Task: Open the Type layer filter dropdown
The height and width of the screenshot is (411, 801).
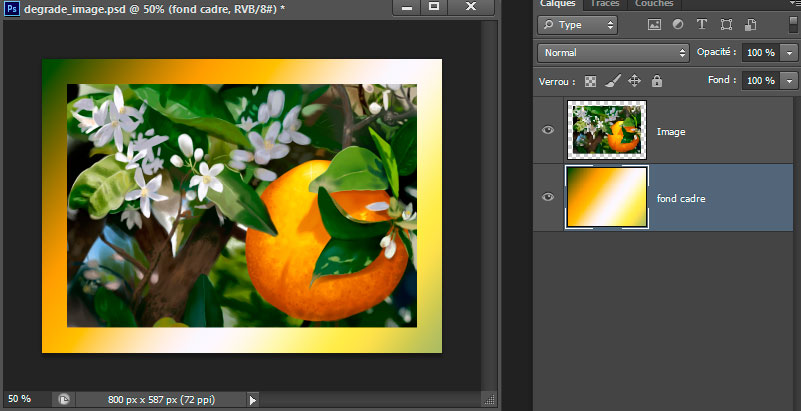Action: click(578, 24)
